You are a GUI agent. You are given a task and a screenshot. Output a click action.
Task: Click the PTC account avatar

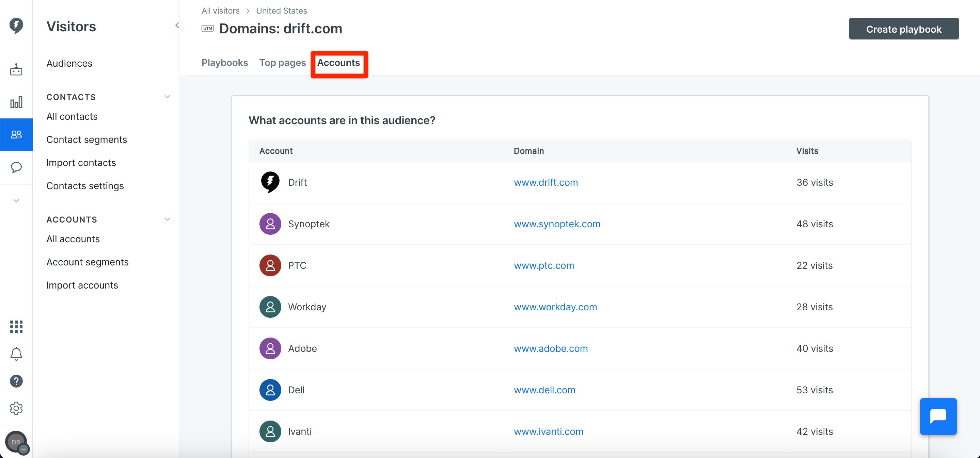coord(270,265)
